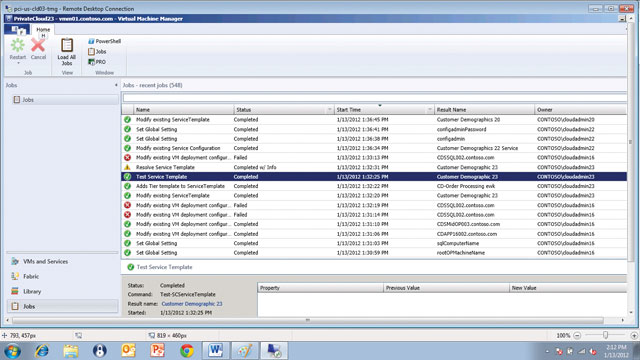The image size is (640, 360).
Task: Select 'Adds Tier template to ServiceTemplate' job
Action: click(374, 186)
